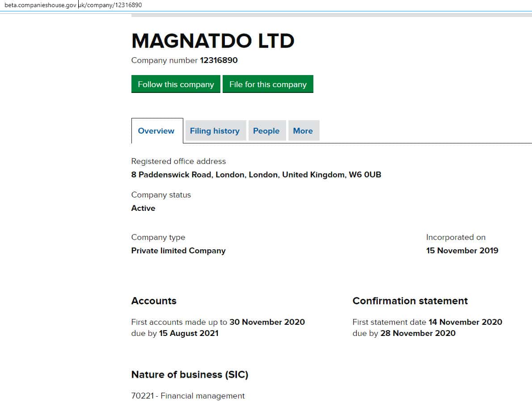This screenshot has width=532, height=407.
Task: Click the Private limited Company type text
Action: (x=178, y=251)
